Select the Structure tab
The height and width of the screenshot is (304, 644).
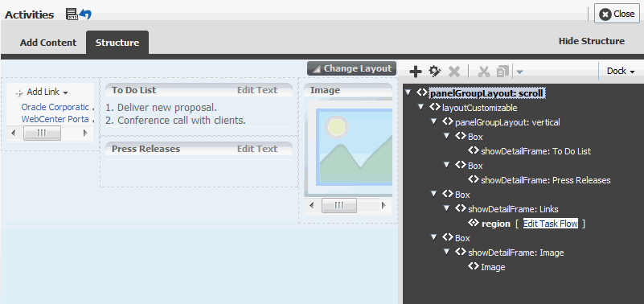pyautogui.click(x=117, y=43)
